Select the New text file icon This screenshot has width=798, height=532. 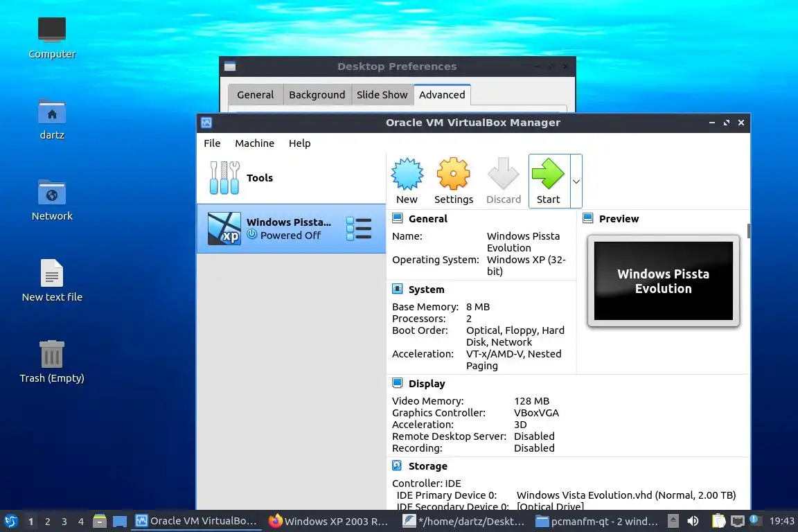[x=52, y=281]
